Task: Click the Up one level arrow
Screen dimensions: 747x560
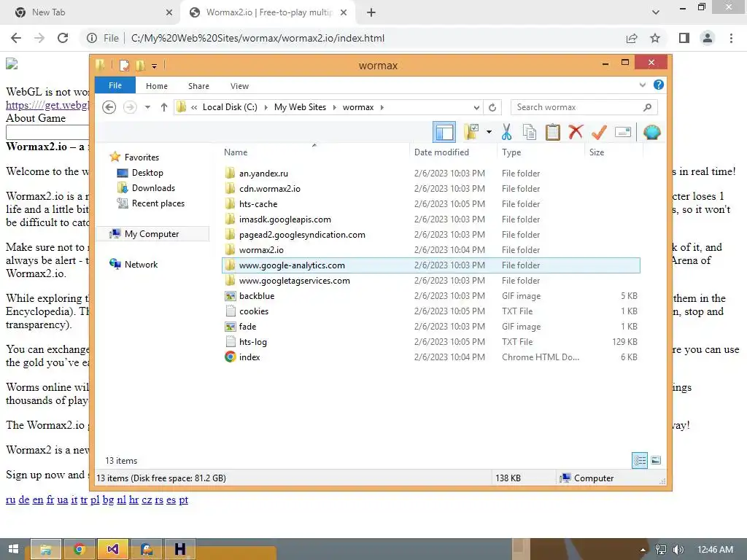Action: coord(164,107)
